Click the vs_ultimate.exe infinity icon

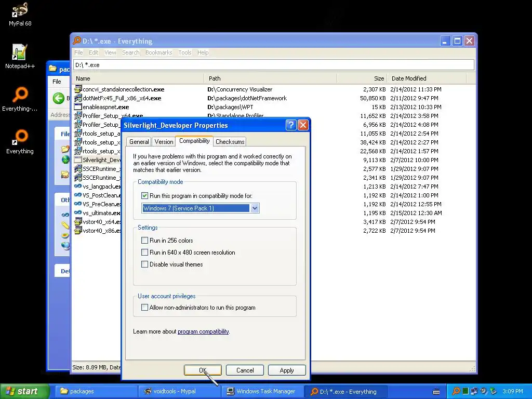point(78,212)
